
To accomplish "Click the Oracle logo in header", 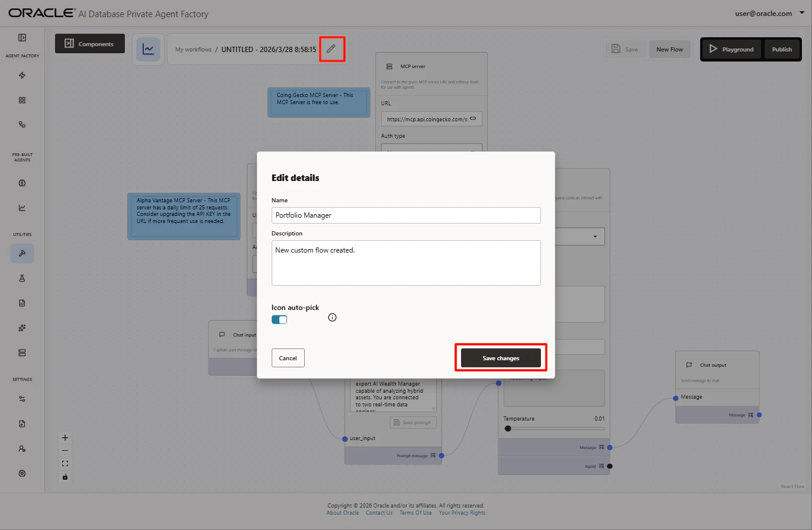I will pyautogui.click(x=42, y=12).
